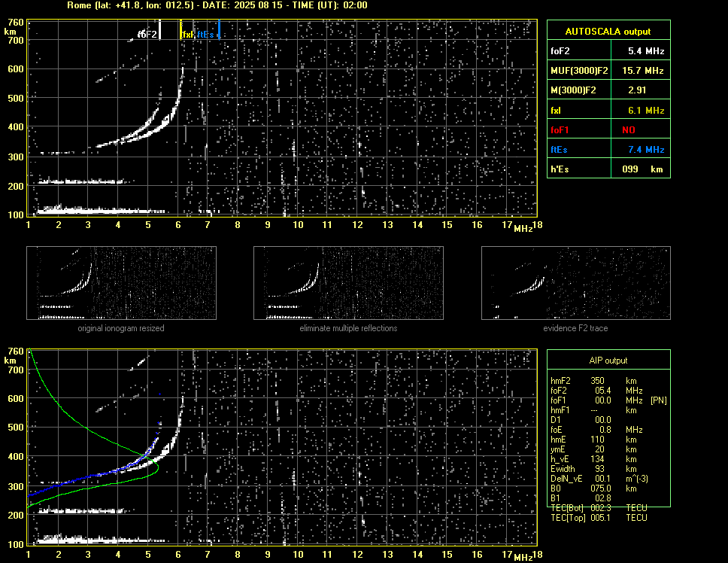This screenshot has height=563, width=728.
Task: Click the '[PN]' tag beside foF1
Action: coord(658,400)
